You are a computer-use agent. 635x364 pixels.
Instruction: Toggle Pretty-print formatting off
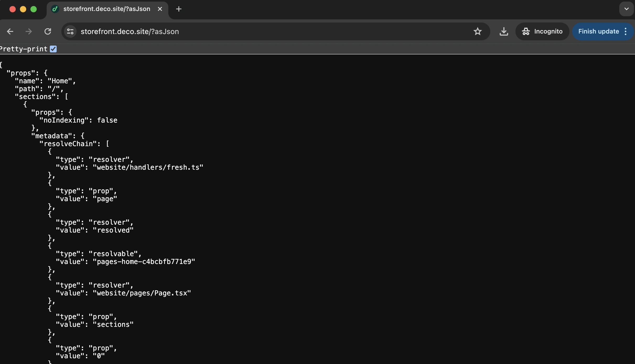pyautogui.click(x=53, y=49)
